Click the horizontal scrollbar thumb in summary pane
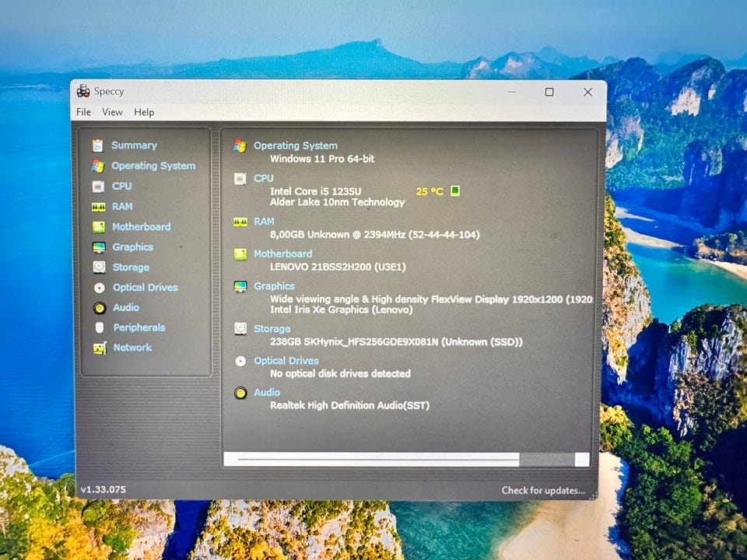Viewport: 747px width, 560px height. click(x=372, y=460)
